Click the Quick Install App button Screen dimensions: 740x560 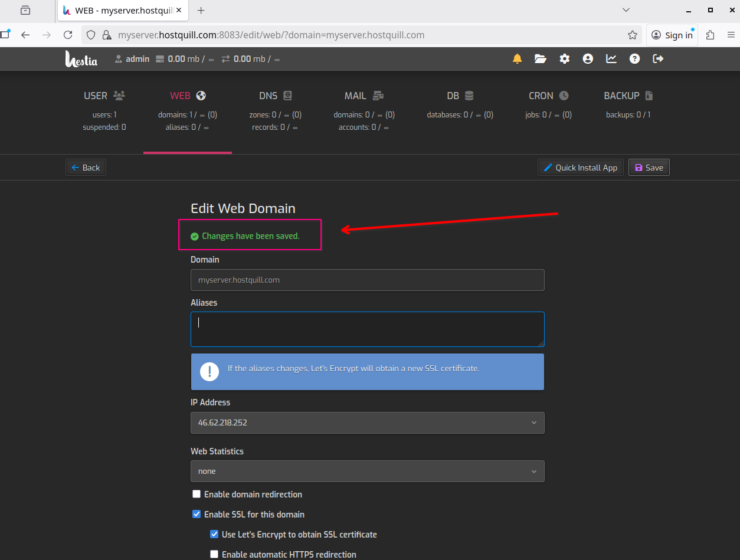[580, 168]
